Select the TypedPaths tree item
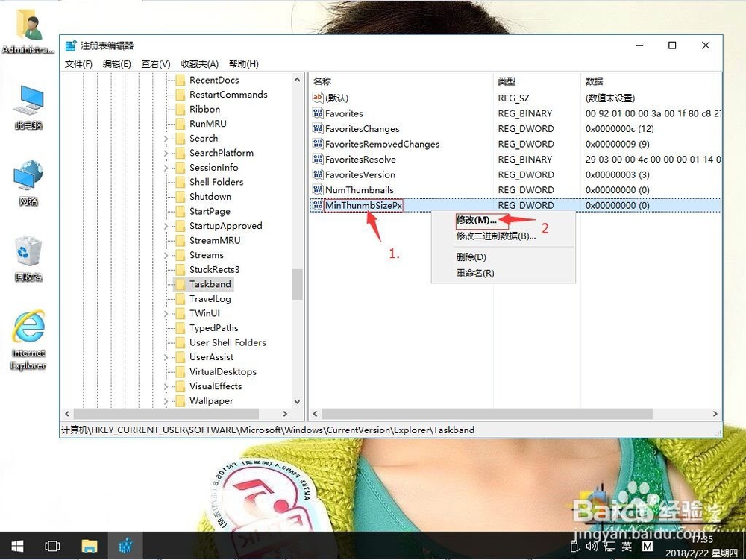The image size is (746, 560). point(213,328)
